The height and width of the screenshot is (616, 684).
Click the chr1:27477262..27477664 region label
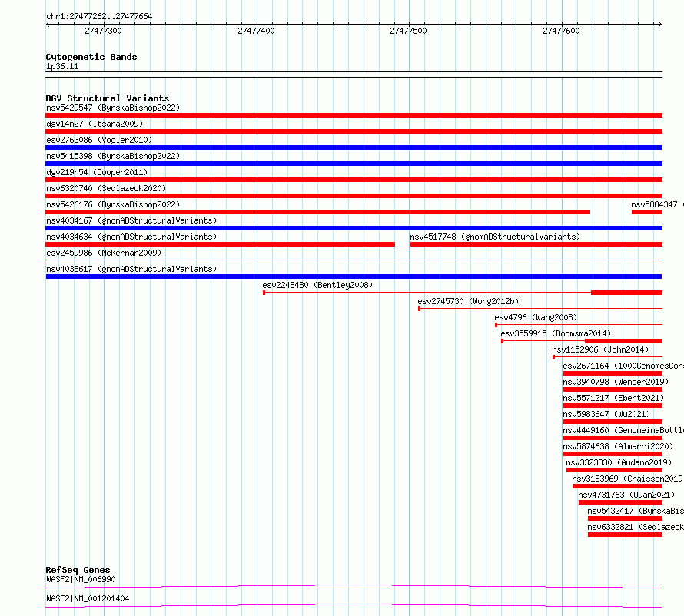pyautogui.click(x=99, y=16)
